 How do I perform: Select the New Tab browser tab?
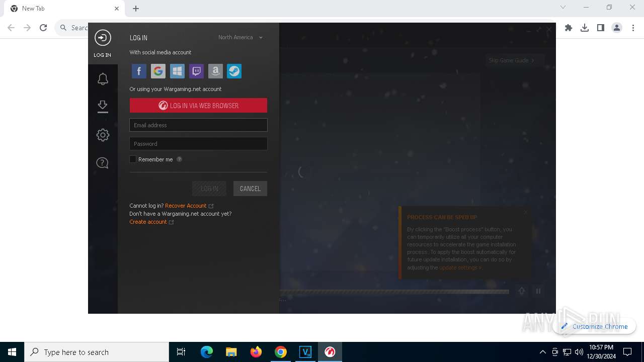tap(64, 9)
